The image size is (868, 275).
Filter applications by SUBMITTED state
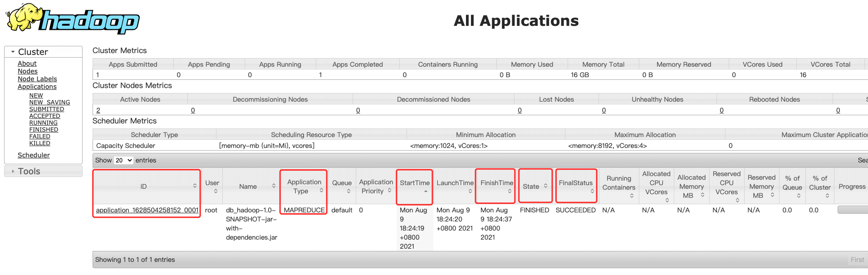47,109
